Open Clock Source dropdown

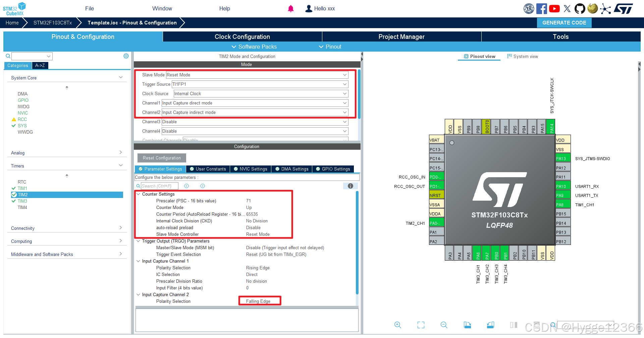click(261, 93)
